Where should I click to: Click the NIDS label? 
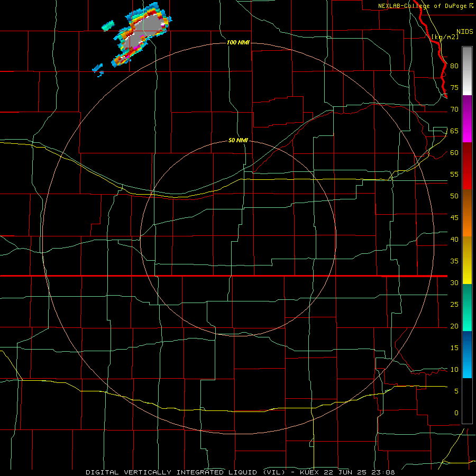tap(464, 32)
